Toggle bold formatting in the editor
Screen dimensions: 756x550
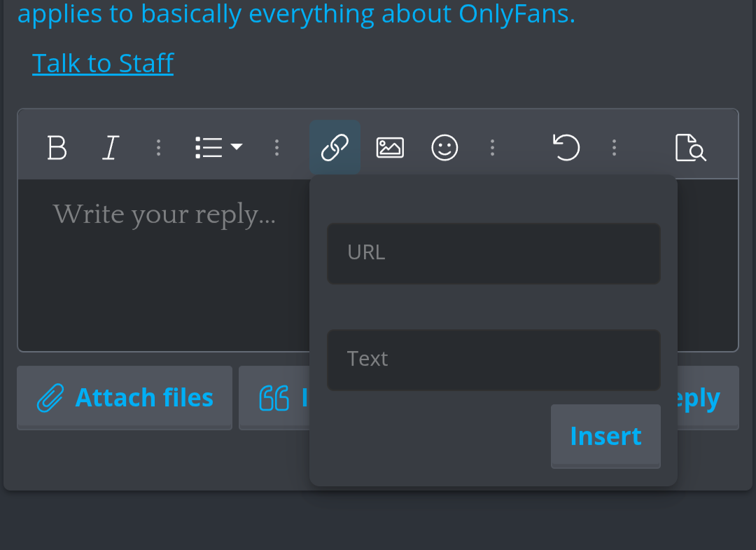(x=57, y=147)
